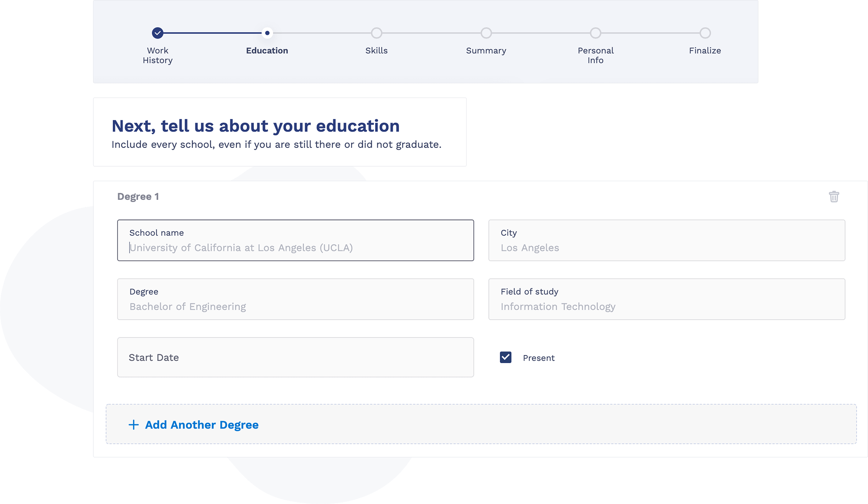
Task: Click the Start Date input field
Action: coord(296,358)
